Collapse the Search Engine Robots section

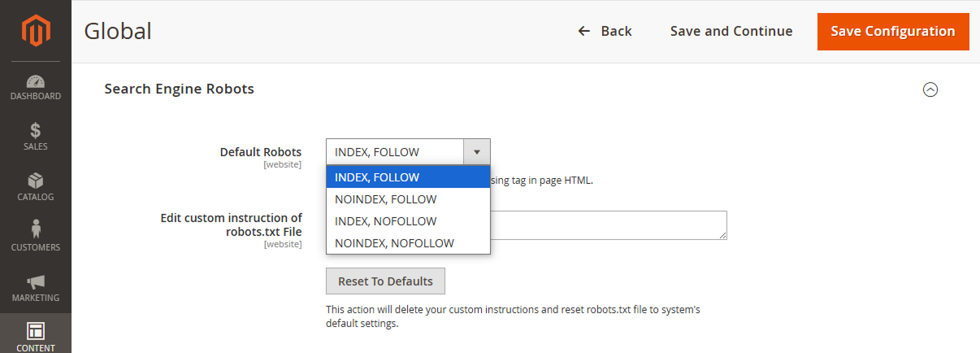(930, 89)
